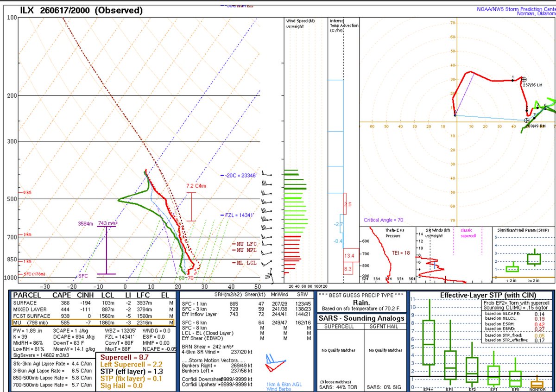Click the MU LFC level marker

coord(245,244)
